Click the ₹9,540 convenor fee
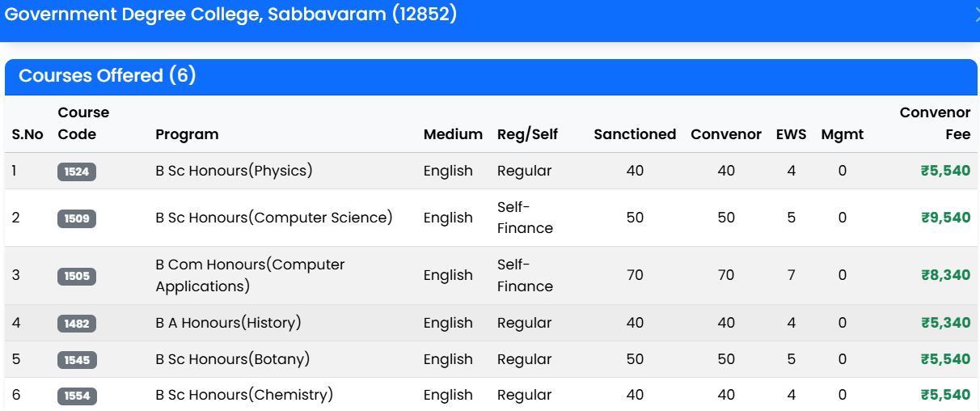Screen dimensions: 980x411 click(945, 218)
